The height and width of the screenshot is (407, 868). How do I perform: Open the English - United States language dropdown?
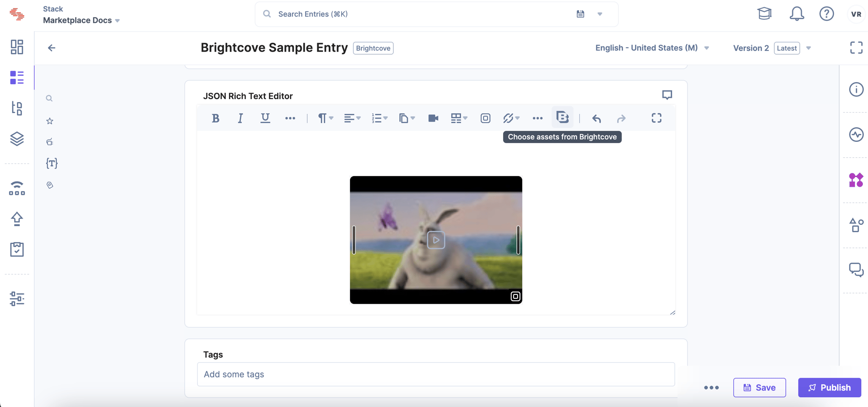pos(652,48)
